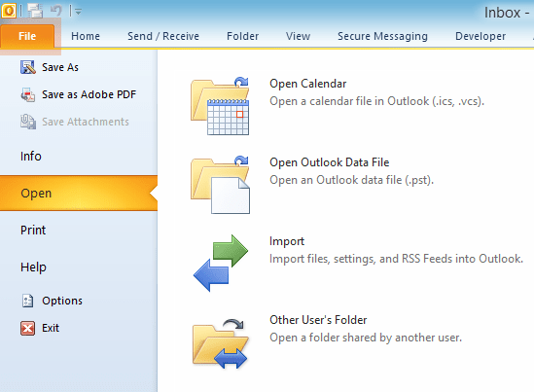Click the Undo quick access icon

(x=56, y=11)
